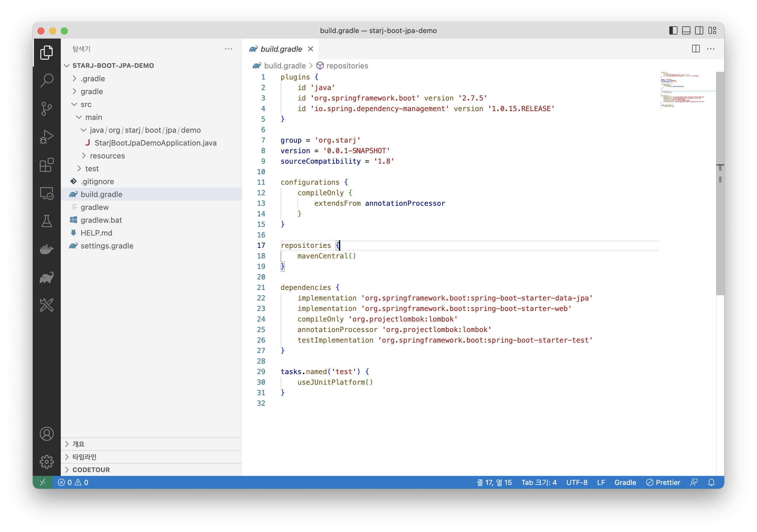The image size is (757, 532).
Task: Select build.gradle in the file tree
Action: [x=152, y=194]
